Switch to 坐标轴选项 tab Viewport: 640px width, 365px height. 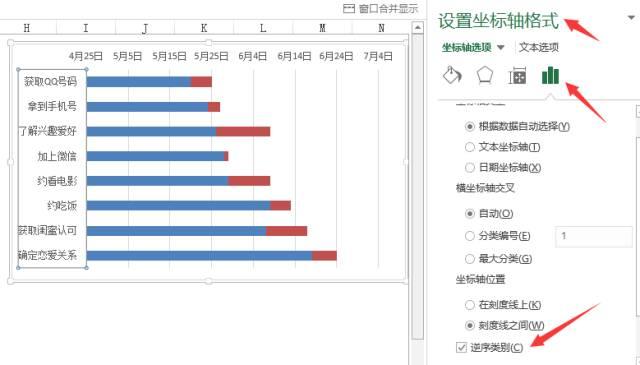pyautogui.click(x=467, y=47)
